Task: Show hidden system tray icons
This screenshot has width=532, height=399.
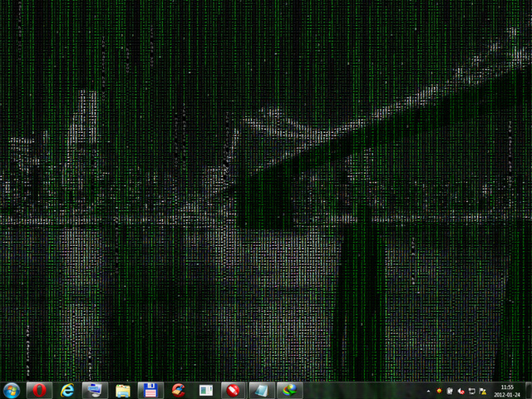Action: click(429, 392)
